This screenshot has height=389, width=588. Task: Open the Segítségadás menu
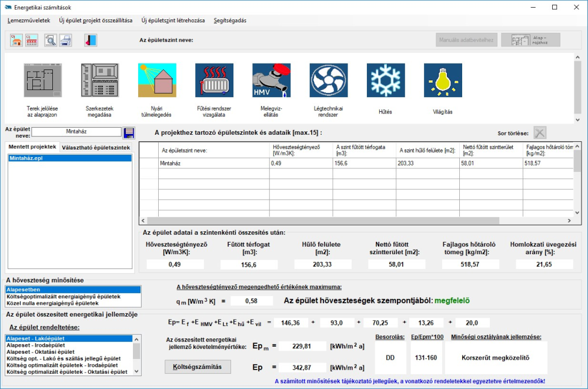click(x=230, y=21)
